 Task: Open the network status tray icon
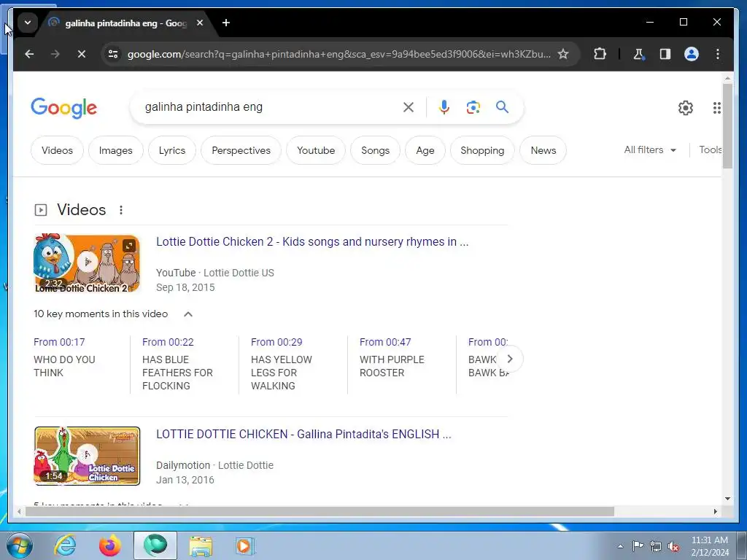pyautogui.click(x=656, y=546)
